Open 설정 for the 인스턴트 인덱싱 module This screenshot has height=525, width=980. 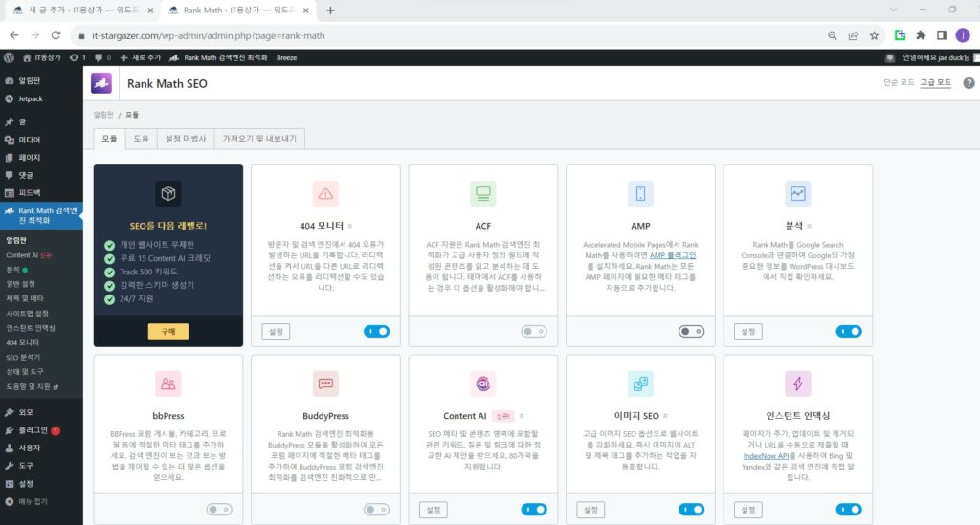[748, 510]
